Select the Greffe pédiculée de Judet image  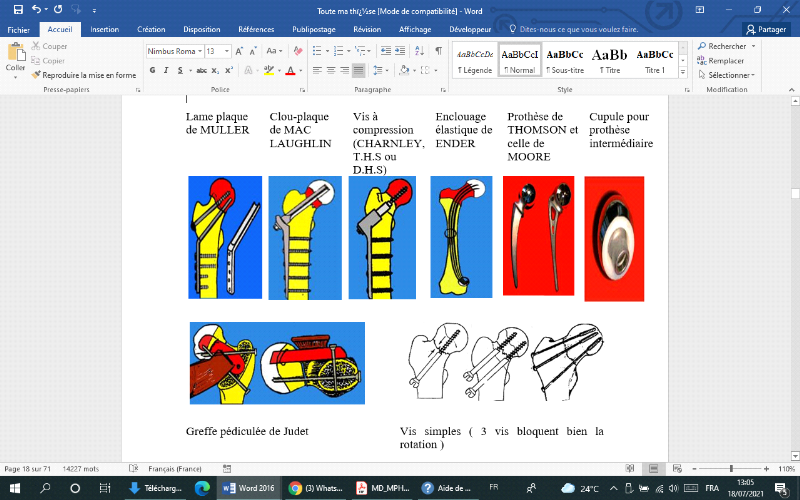(277, 363)
